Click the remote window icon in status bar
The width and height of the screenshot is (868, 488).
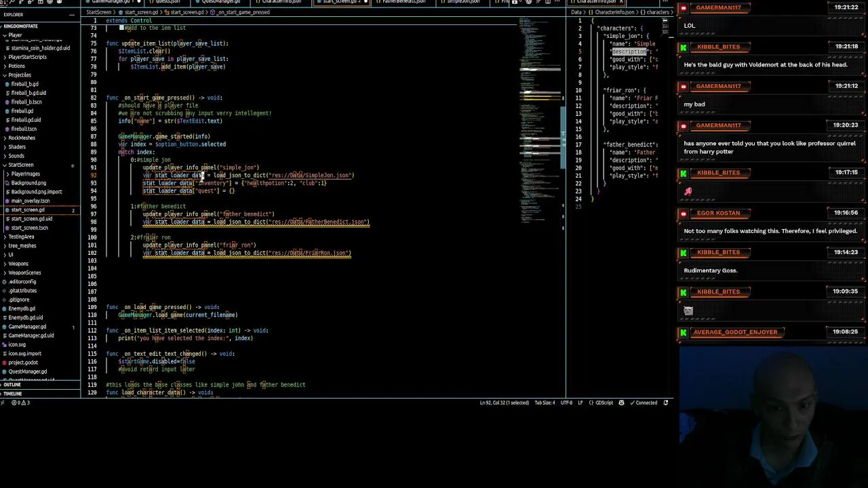[4, 403]
